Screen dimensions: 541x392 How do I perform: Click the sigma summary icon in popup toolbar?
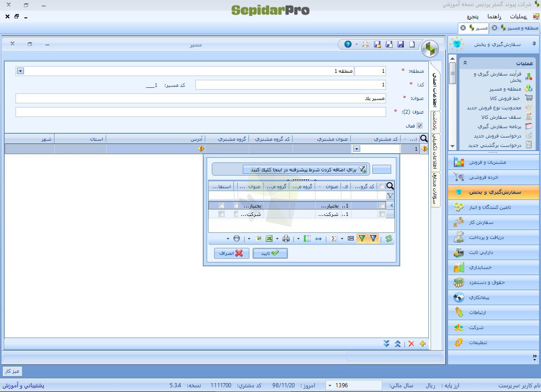pyautogui.click(x=333, y=238)
